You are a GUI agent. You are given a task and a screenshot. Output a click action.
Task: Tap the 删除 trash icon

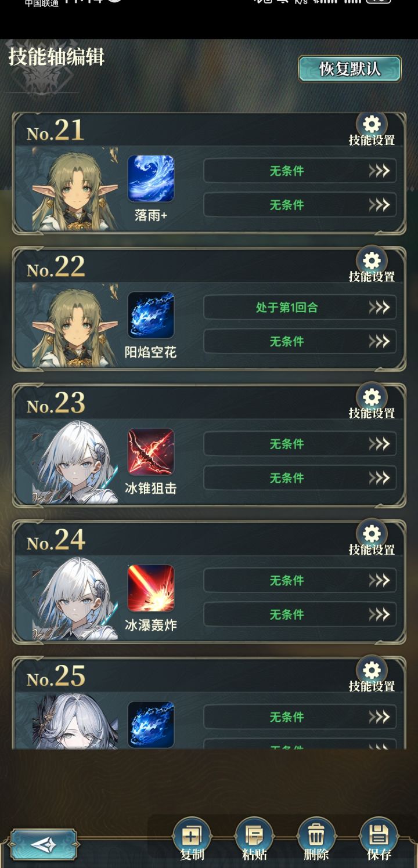[x=316, y=837]
